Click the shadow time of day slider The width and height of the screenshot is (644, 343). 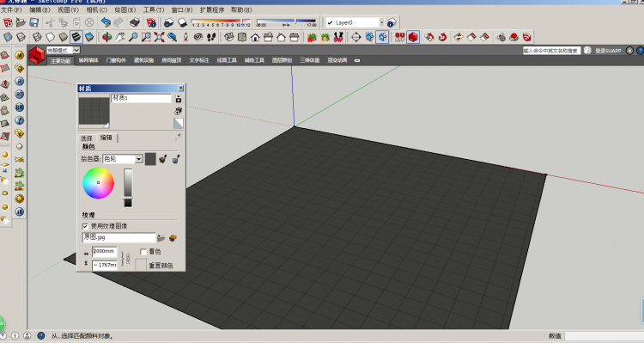pyautogui.click(x=286, y=21)
